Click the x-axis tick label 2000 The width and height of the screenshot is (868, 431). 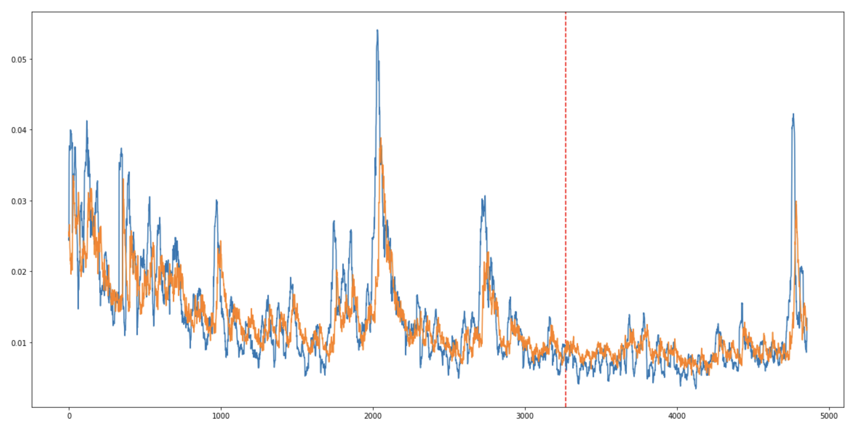point(373,416)
